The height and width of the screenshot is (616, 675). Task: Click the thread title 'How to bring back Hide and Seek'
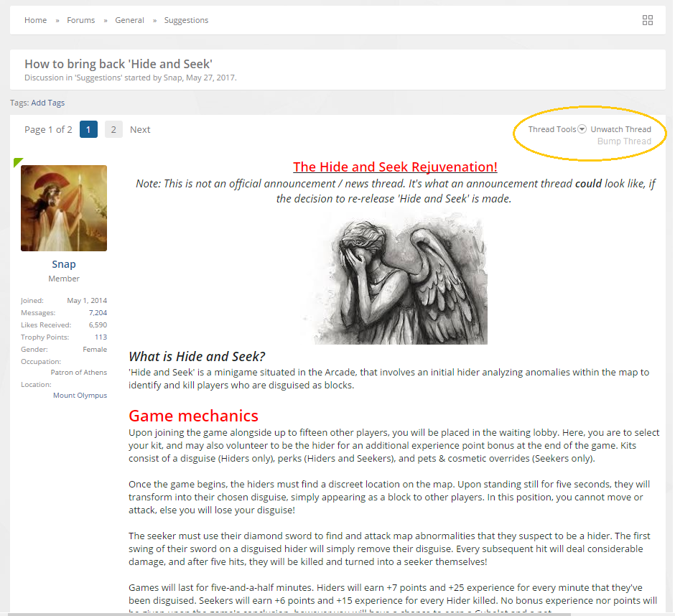[x=118, y=64]
